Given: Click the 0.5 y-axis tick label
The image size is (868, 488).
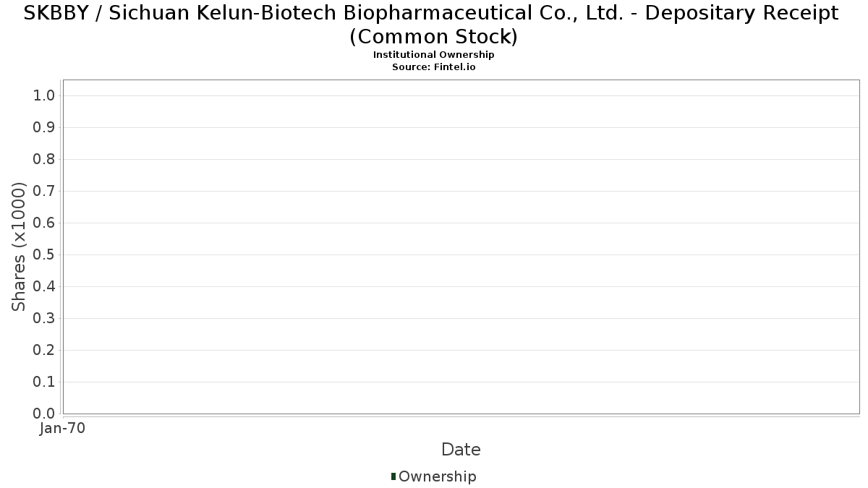Looking at the screenshot, I should coord(45,255).
